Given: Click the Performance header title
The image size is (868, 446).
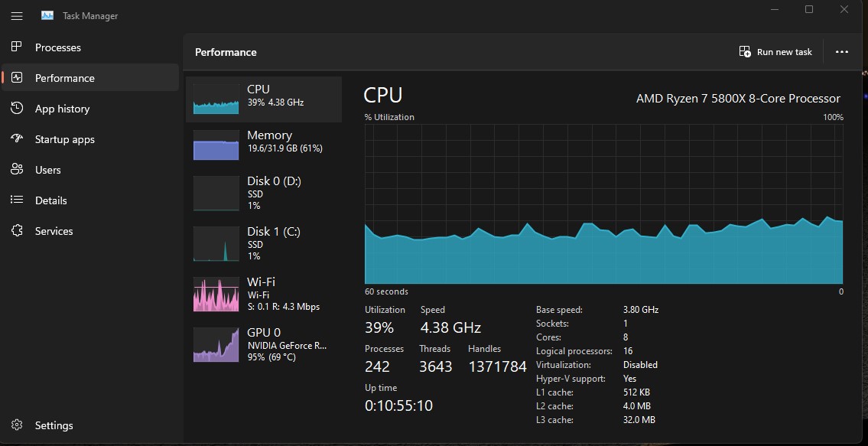Looking at the screenshot, I should click(x=226, y=52).
